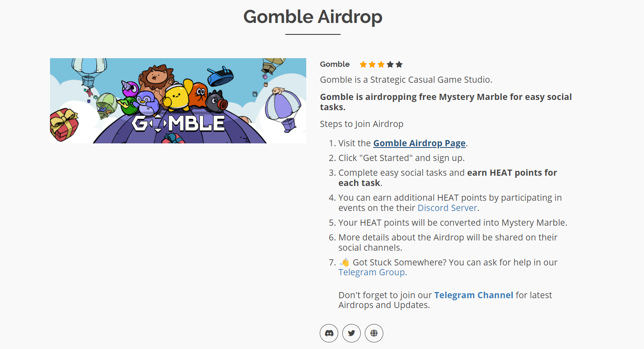
Task: Open Gomble's Discord via the Discord icon
Action: coord(329,333)
